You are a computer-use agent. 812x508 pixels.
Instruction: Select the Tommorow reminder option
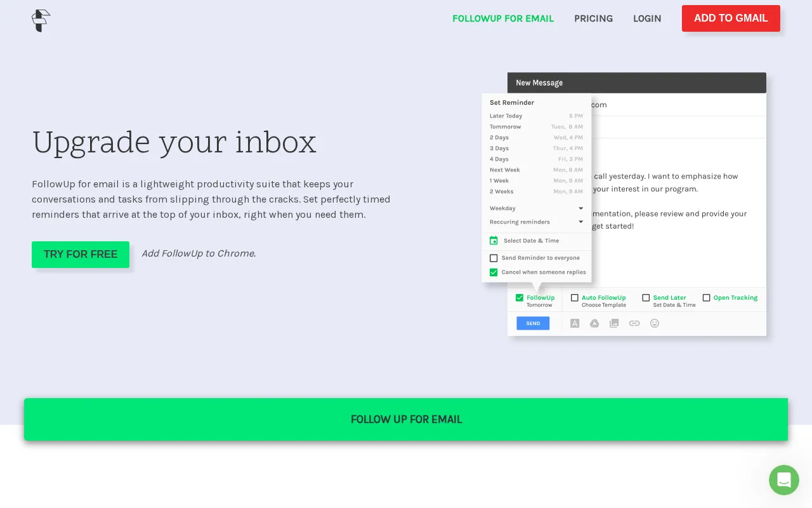coord(537,126)
